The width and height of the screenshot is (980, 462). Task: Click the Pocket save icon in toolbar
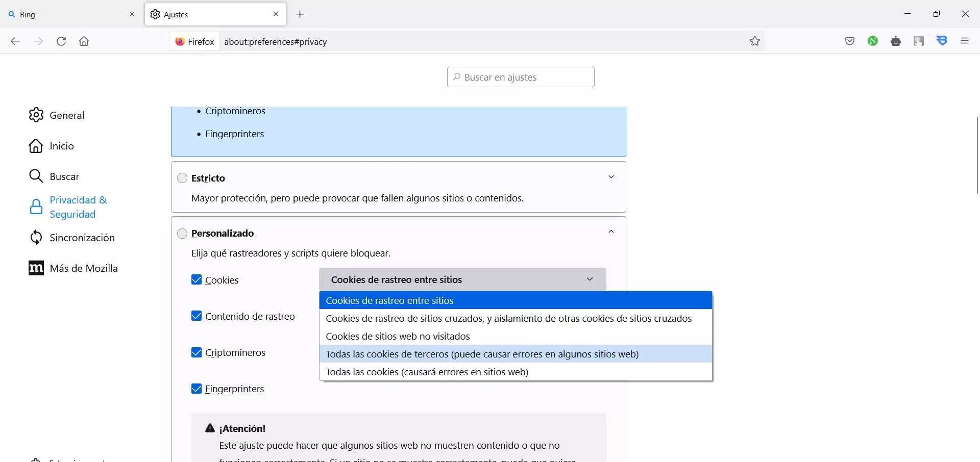pos(850,41)
